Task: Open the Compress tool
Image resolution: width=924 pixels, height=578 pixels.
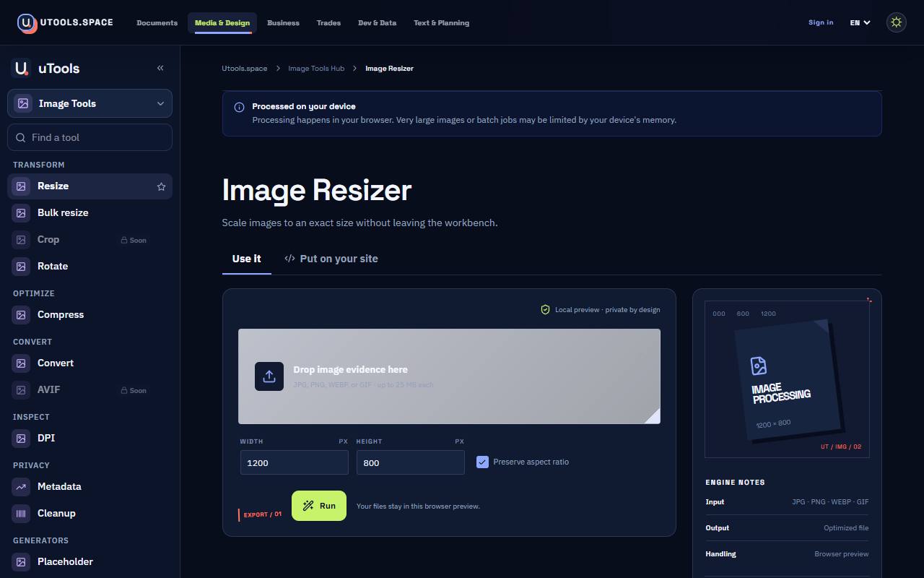Action: 90,315
